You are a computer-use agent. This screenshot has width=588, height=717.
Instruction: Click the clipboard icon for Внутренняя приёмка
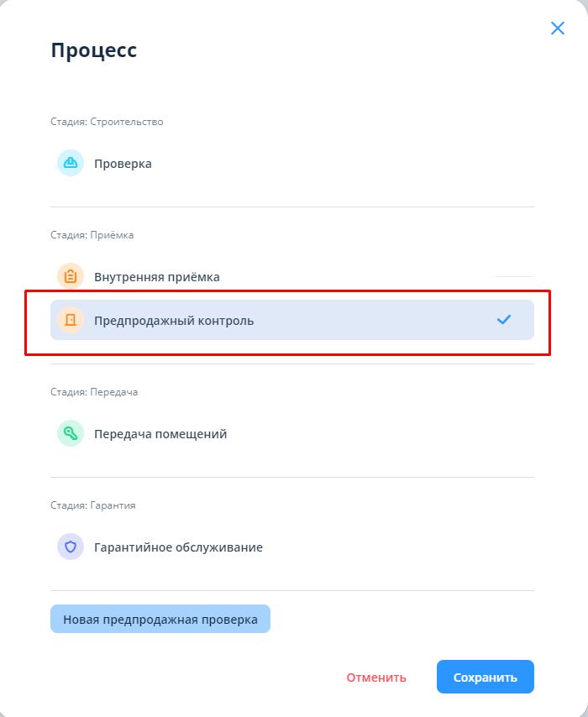click(71, 276)
